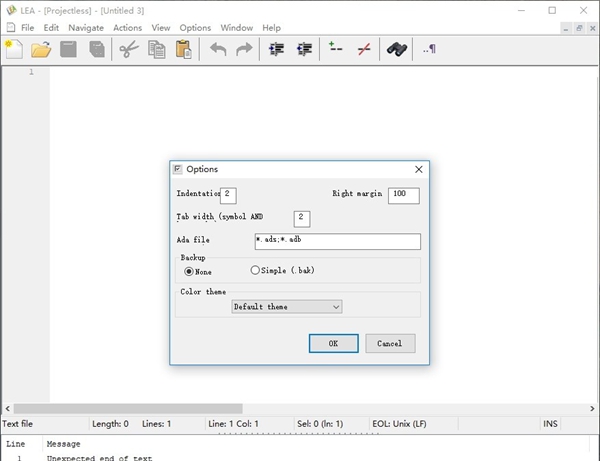Comment the selection using toolbar icon

(335, 49)
